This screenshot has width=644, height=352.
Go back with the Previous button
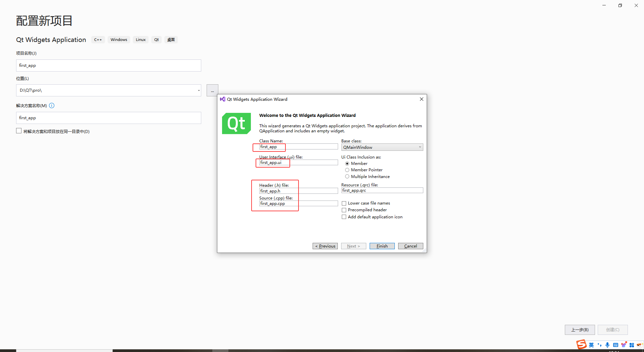pyautogui.click(x=325, y=246)
